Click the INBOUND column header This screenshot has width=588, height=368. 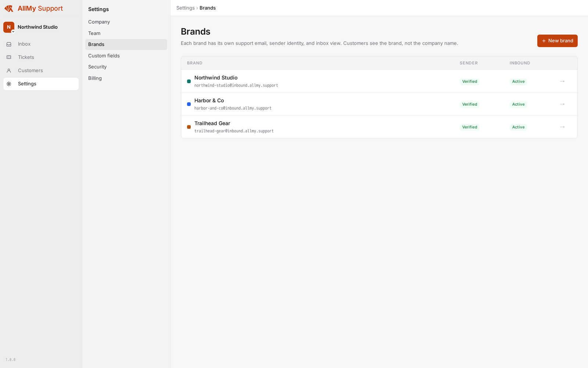(x=520, y=63)
